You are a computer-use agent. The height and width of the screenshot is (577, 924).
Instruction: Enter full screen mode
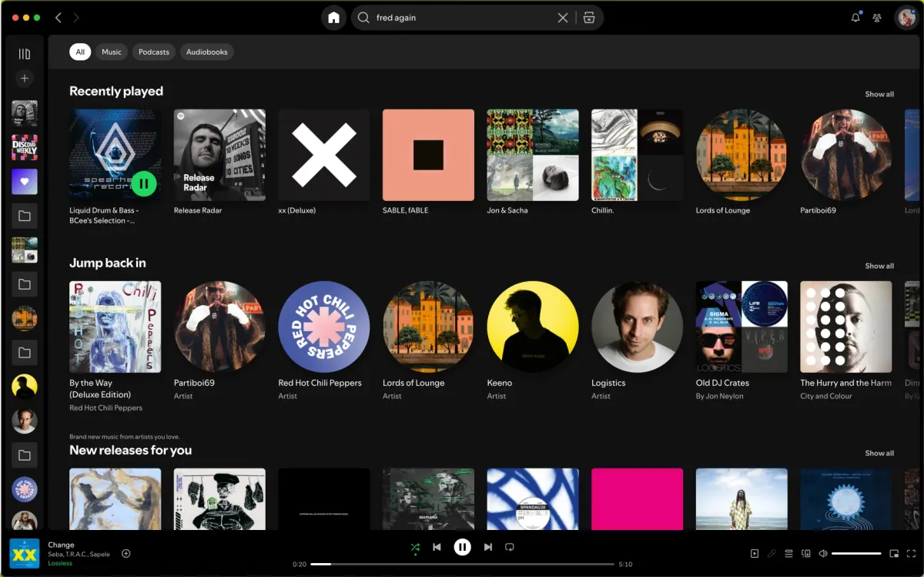912,553
